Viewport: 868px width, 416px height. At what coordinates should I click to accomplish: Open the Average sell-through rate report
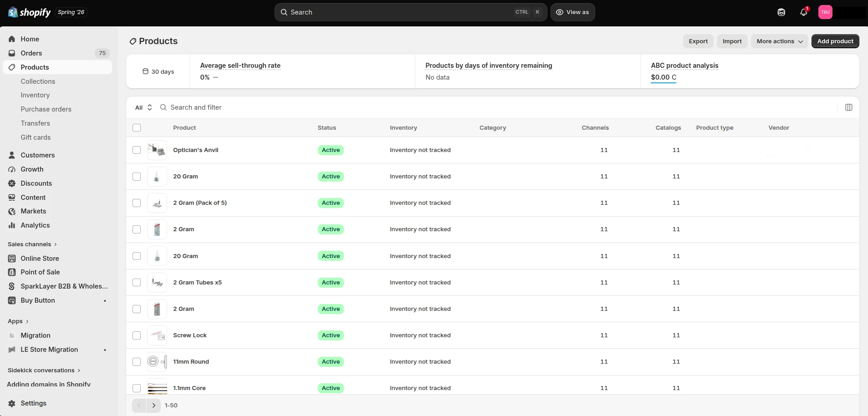click(x=240, y=66)
